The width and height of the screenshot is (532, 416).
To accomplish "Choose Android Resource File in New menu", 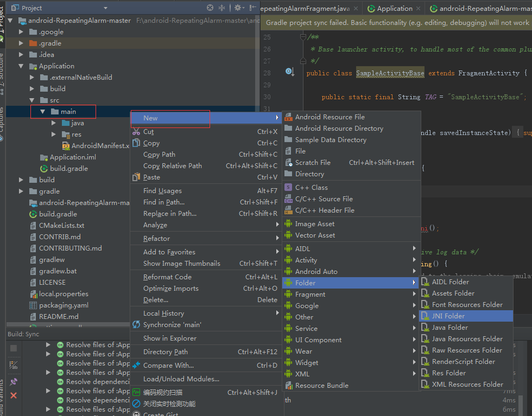I will coord(330,117).
